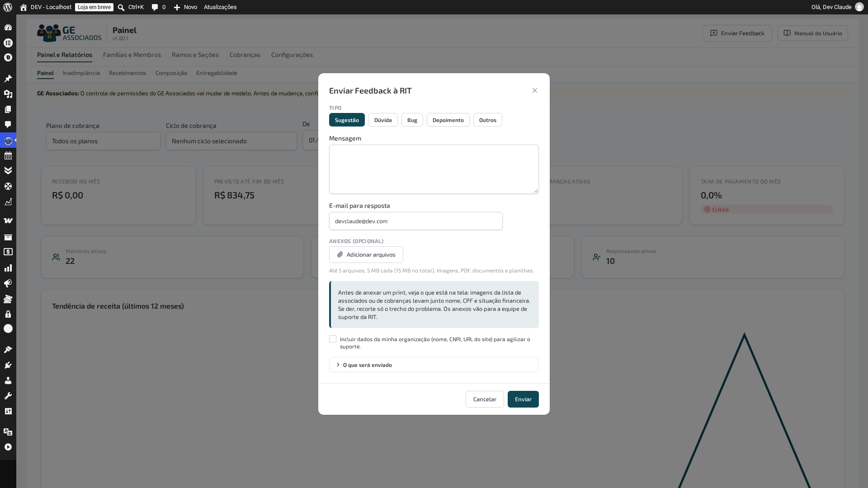This screenshot has width=868, height=488.
Task: Open the Novo menu in admin bar
Action: pyautogui.click(x=185, y=7)
